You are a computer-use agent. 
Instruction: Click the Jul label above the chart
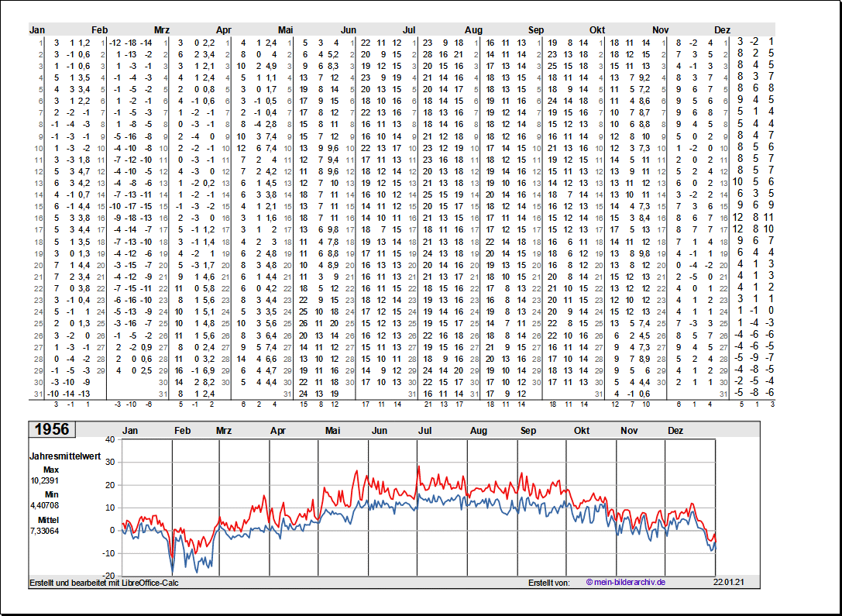pos(424,431)
